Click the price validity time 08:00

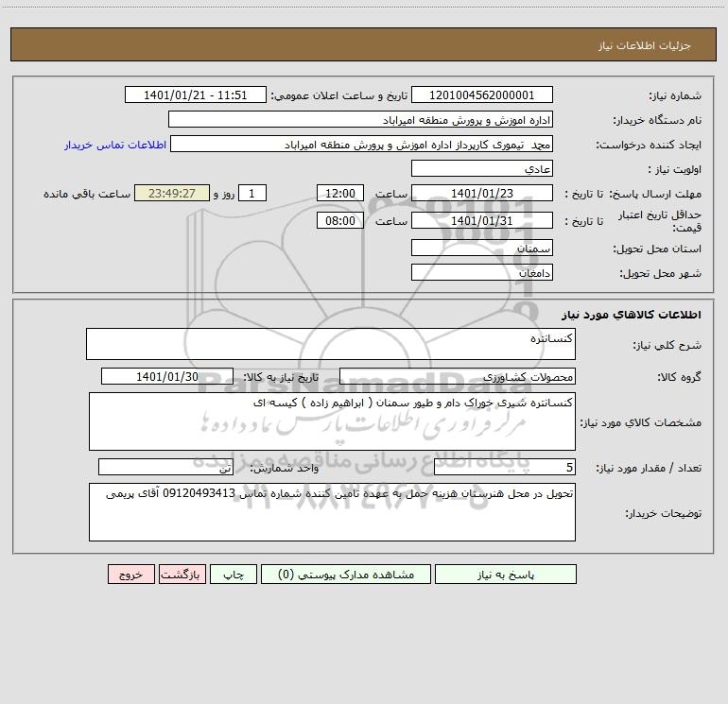click(339, 220)
